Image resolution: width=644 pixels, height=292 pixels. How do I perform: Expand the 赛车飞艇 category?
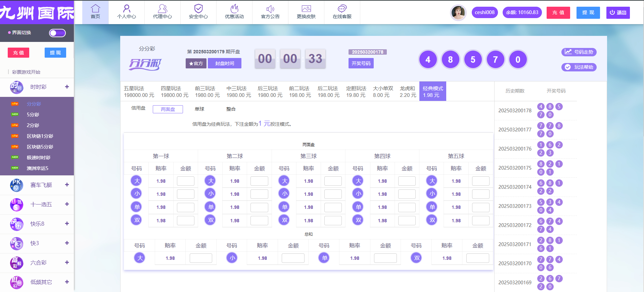point(67,185)
